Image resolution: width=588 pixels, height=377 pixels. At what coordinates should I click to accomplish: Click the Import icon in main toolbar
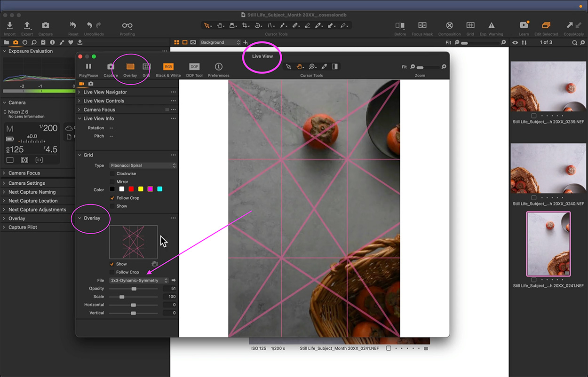coord(9,25)
